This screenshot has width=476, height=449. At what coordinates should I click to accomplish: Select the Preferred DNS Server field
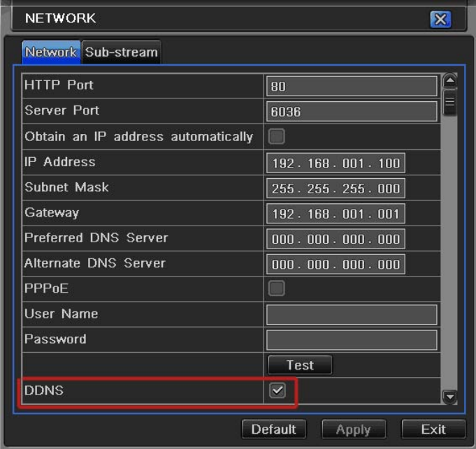coord(336,239)
